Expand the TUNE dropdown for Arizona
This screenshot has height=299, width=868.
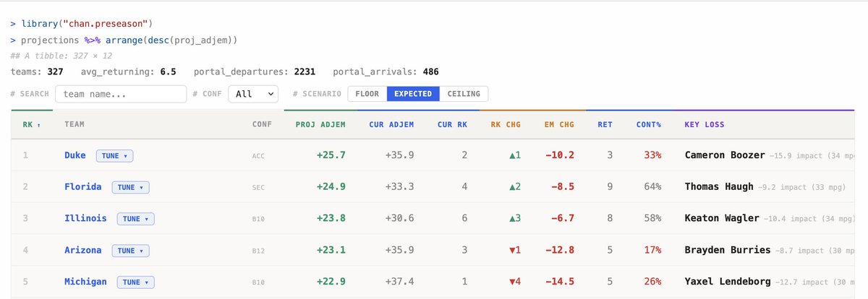tap(130, 251)
